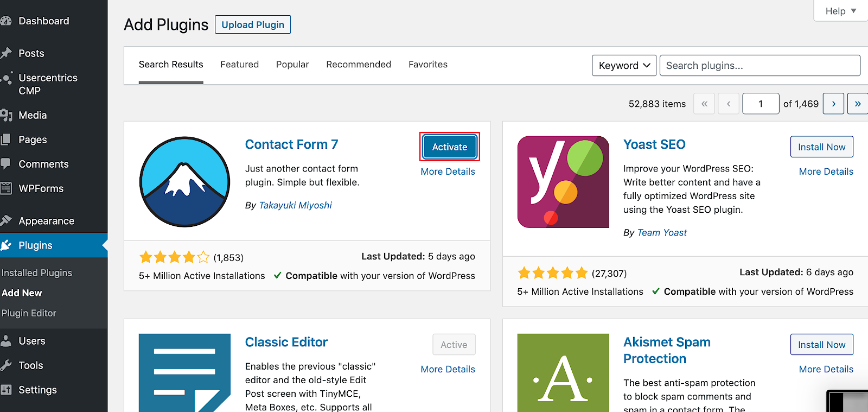
Task: Click the Usercentrics CMP sidebar icon
Action: (x=6, y=79)
